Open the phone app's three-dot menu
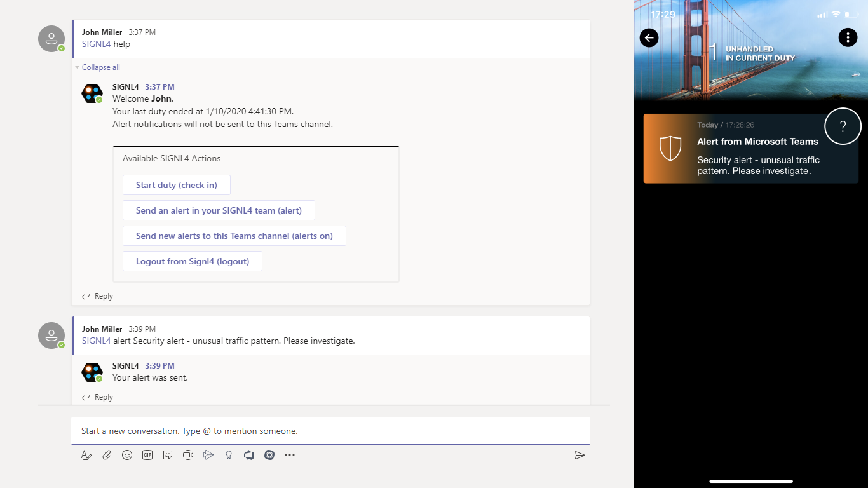This screenshot has width=868, height=488. 848,37
